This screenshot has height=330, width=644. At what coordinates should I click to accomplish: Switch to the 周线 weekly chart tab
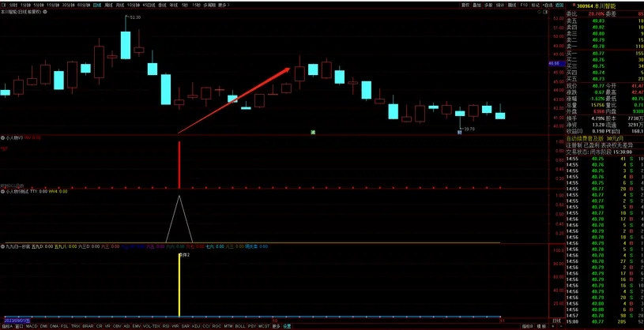click(108, 5)
